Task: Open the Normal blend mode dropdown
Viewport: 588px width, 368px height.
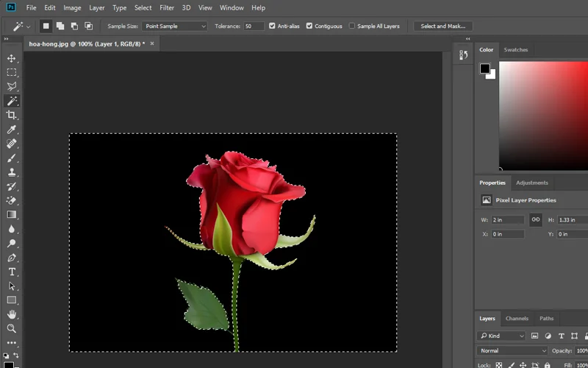Action: click(x=512, y=351)
